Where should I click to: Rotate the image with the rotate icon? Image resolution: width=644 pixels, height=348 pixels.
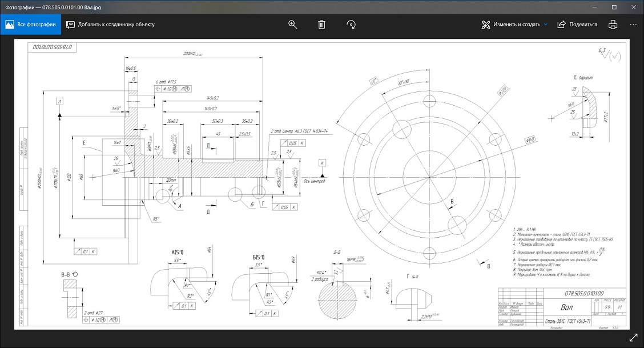351,25
